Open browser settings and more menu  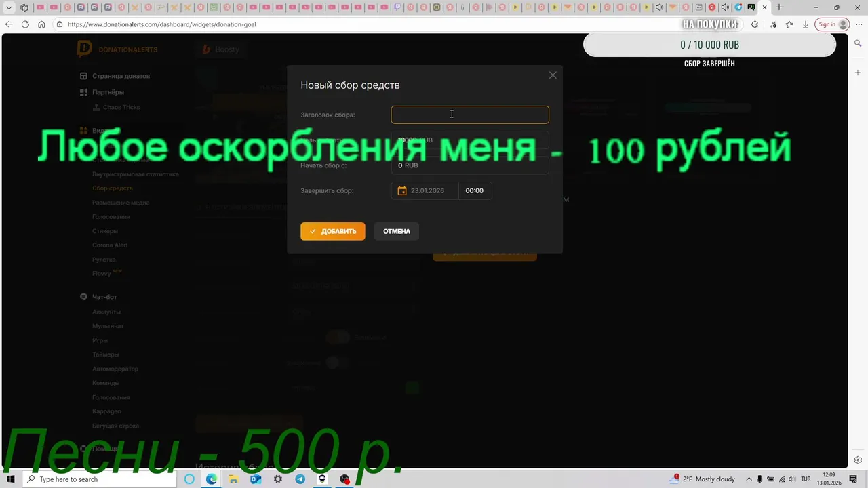[859, 24]
